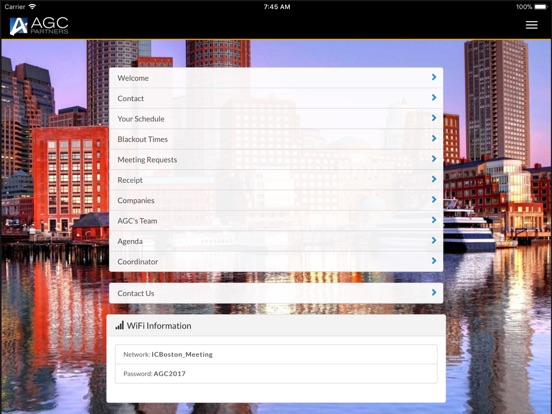
Task: Tap the chevron arrow beside Welcome
Action: [434, 77]
